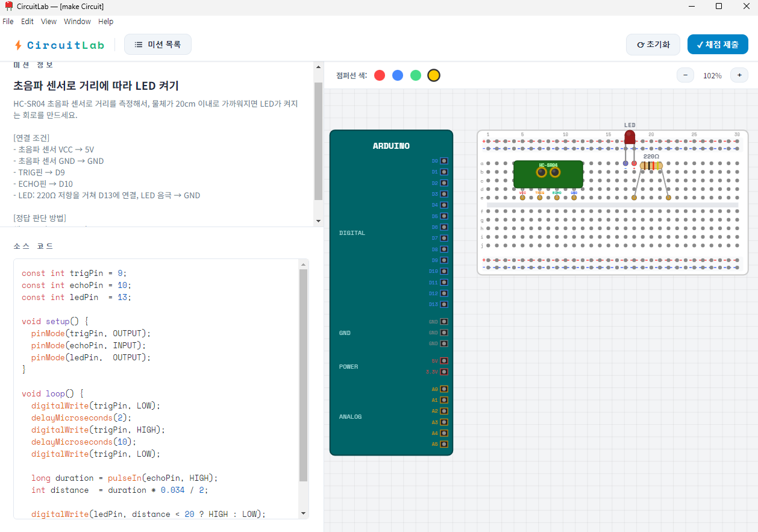Click the ARDUINO board title

(391, 146)
